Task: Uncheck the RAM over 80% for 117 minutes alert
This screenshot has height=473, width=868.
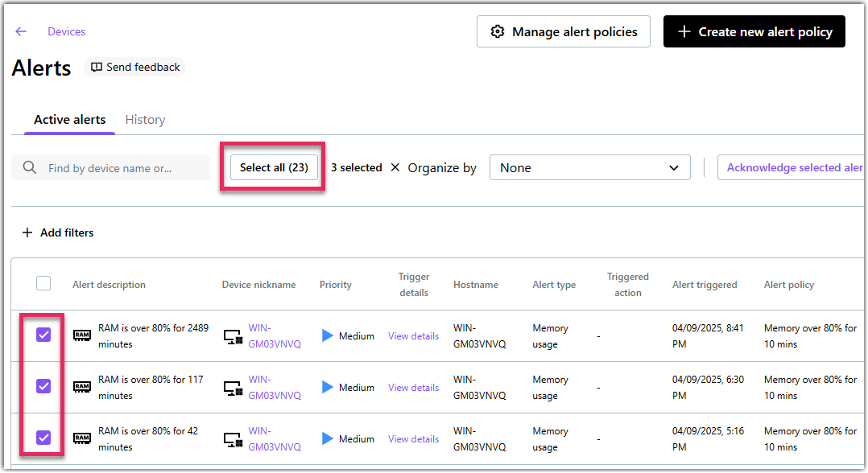Action: pyautogui.click(x=43, y=386)
